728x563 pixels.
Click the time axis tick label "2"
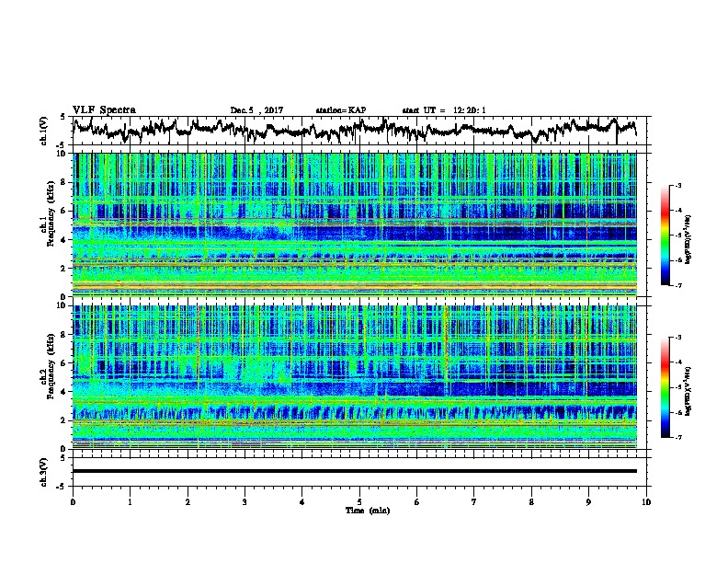coord(188,502)
